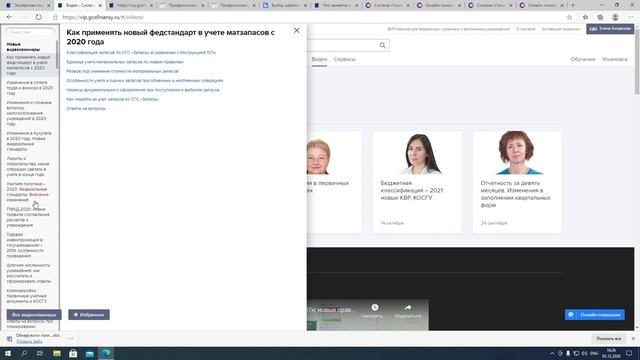
Task: Open Windows taskbar search
Action: coord(24,353)
